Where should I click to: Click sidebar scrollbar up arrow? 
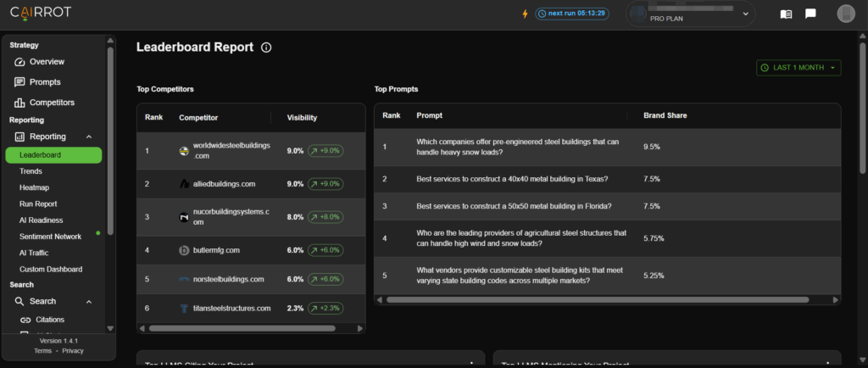[110, 40]
